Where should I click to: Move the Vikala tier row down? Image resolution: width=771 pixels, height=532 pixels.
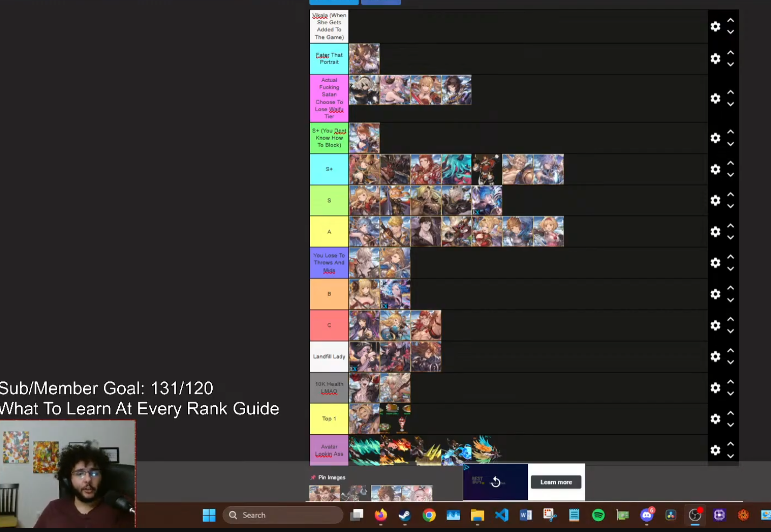pyautogui.click(x=731, y=32)
